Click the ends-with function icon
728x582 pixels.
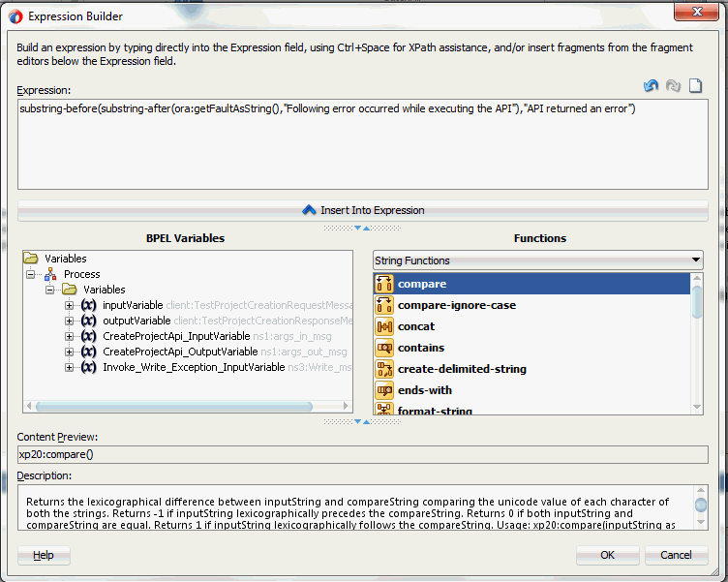coord(384,390)
